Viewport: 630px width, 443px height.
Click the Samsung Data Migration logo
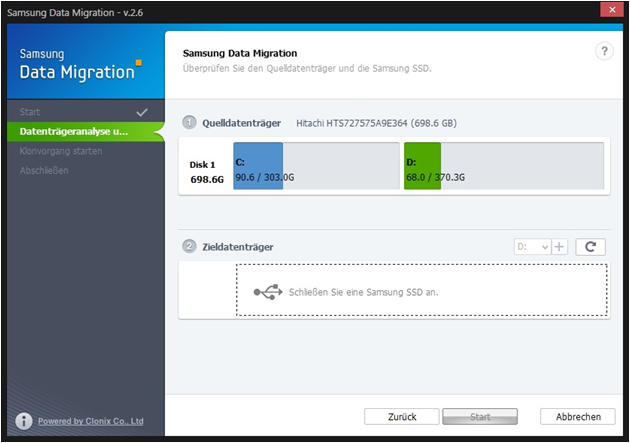pyautogui.click(x=80, y=65)
